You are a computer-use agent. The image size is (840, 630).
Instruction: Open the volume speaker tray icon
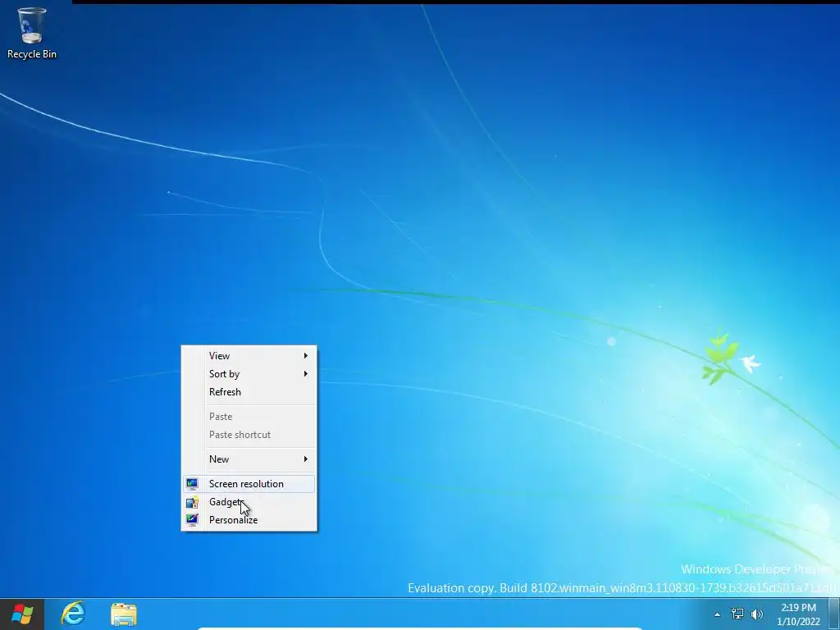click(757, 614)
